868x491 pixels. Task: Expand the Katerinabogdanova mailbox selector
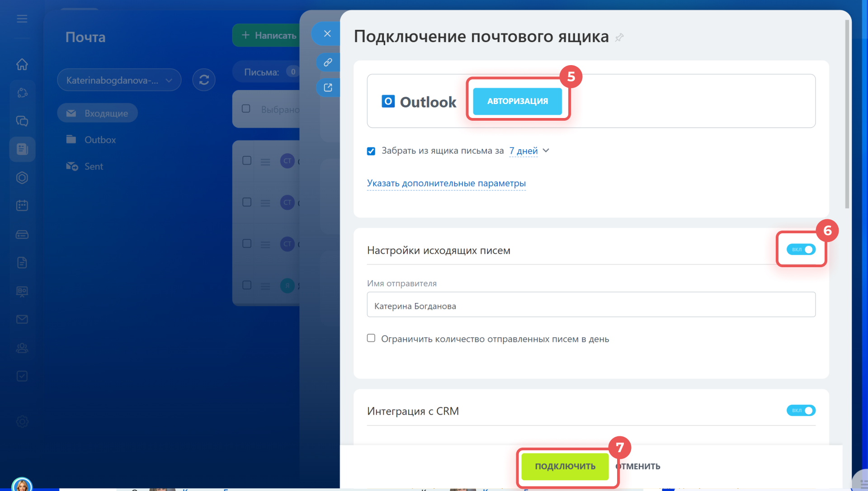119,80
